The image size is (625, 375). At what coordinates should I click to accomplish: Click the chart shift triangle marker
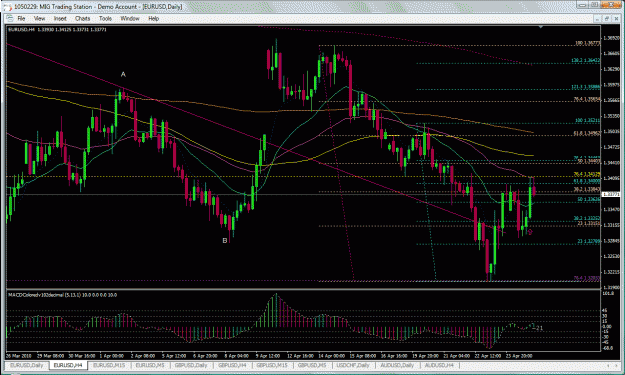click(540, 27)
